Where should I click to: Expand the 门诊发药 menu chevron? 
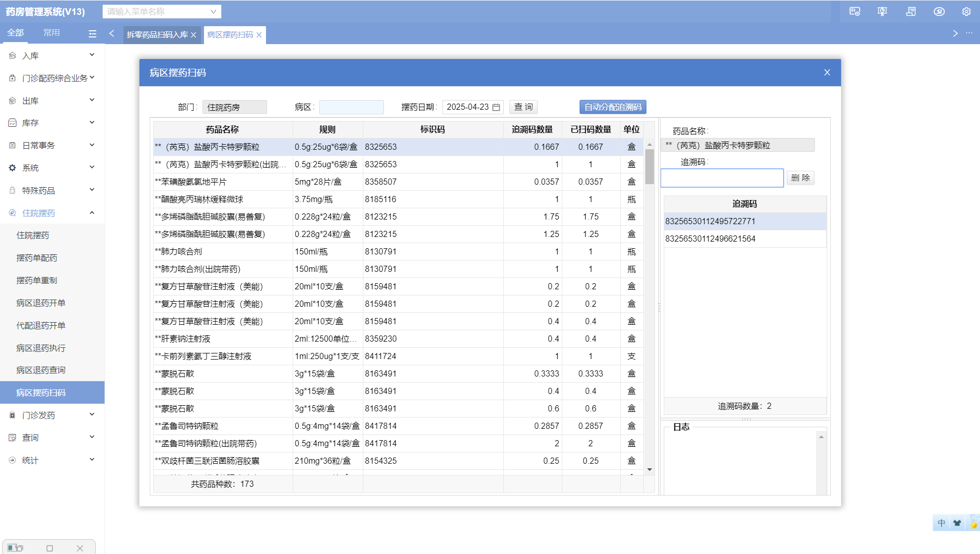pos(92,414)
